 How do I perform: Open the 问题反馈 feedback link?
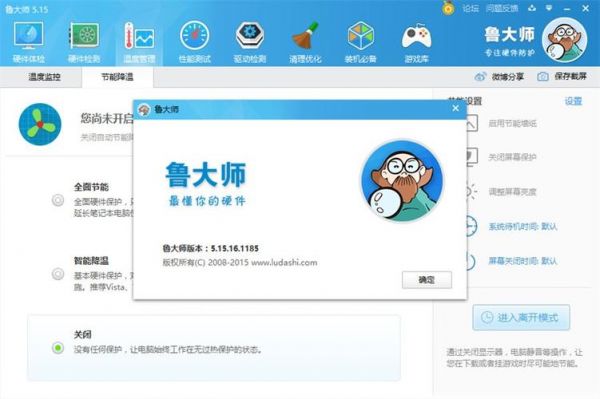pos(502,8)
